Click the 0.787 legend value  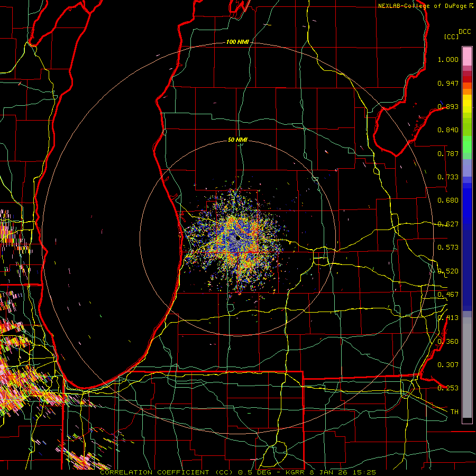click(448, 153)
